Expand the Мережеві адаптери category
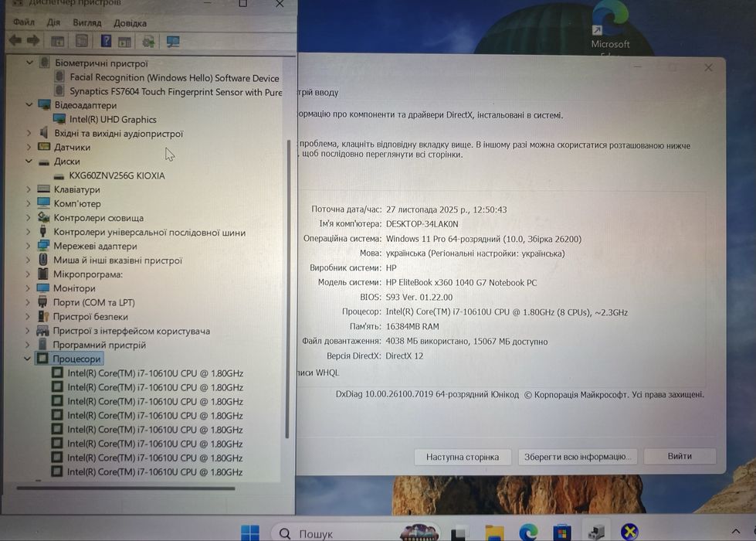Viewport: 756px width, 541px height. pyautogui.click(x=28, y=246)
